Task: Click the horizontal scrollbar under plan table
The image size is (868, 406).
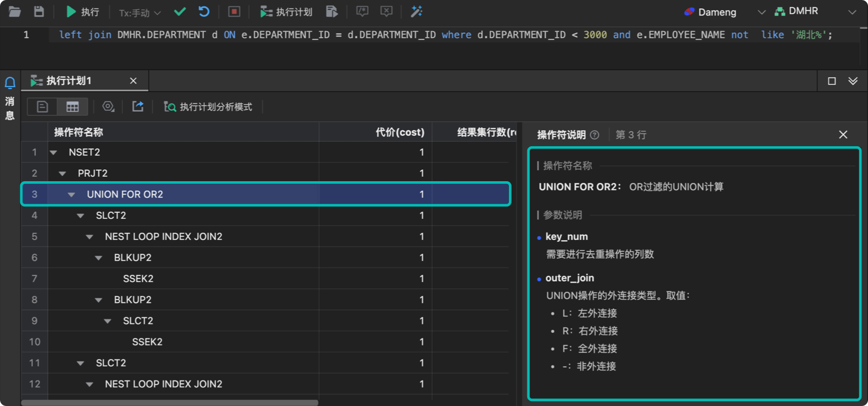Action: point(170,403)
